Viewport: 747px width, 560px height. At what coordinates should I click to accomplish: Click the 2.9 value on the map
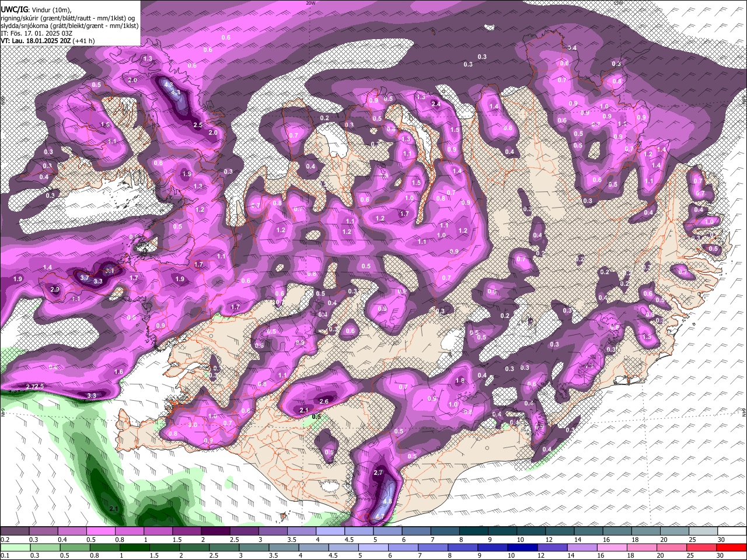[x=55, y=289]
